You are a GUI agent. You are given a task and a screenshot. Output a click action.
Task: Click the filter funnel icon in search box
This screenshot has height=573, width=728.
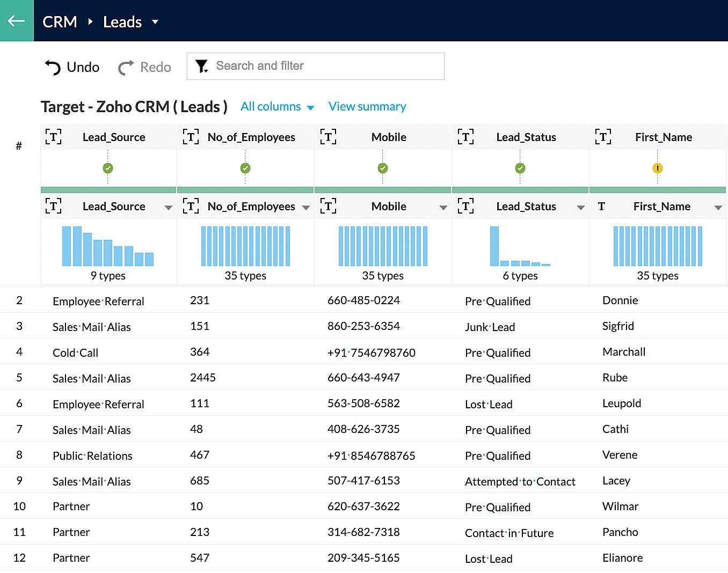[201, 66]
